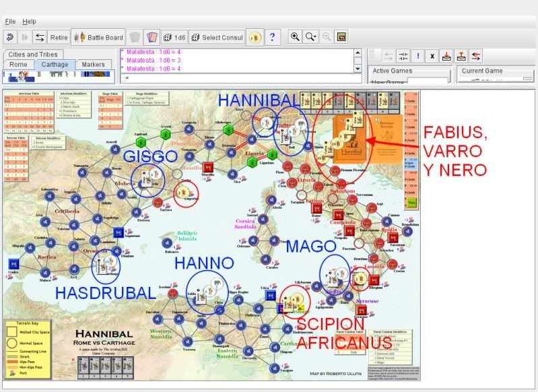The height and width of the screenshot is (392, 538).
Task: Click the Gades blue walled city square
Action: 13,263
